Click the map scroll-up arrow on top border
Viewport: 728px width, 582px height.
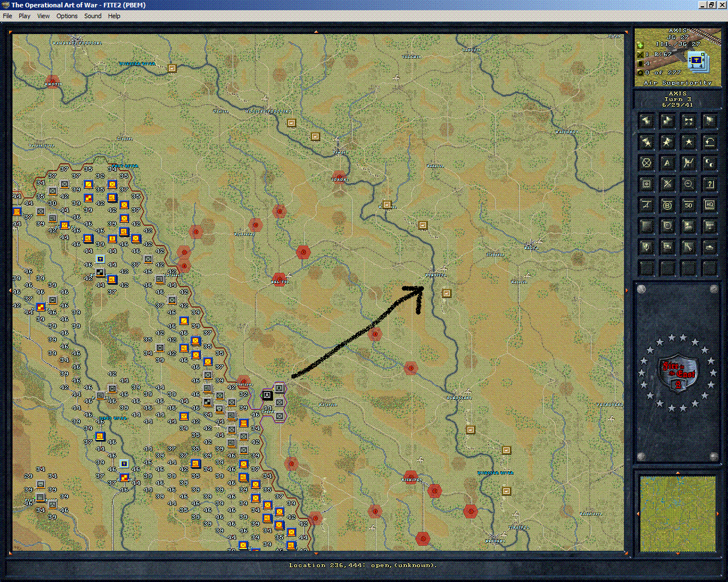(x=317, y=31)
